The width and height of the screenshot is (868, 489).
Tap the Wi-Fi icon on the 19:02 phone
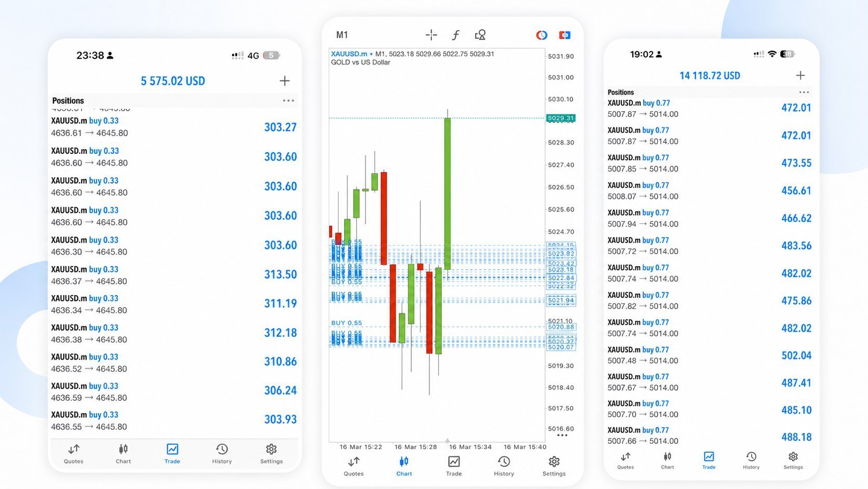[772, 54]
